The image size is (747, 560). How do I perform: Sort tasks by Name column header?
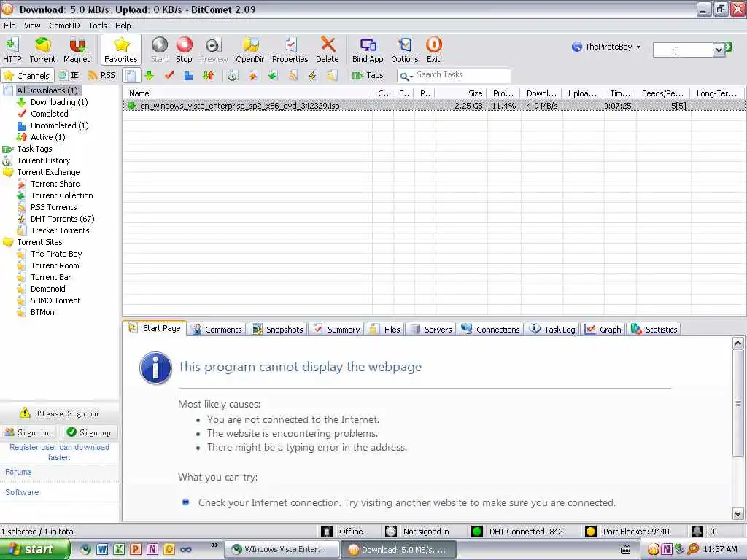247,93
